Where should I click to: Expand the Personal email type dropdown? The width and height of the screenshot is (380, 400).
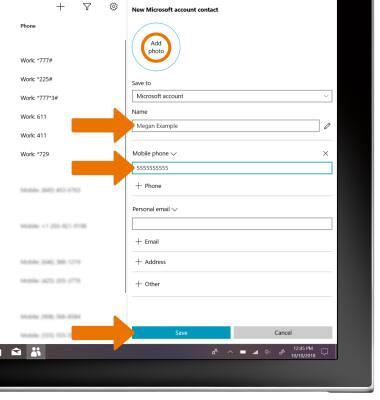click(x=155, y=209)
